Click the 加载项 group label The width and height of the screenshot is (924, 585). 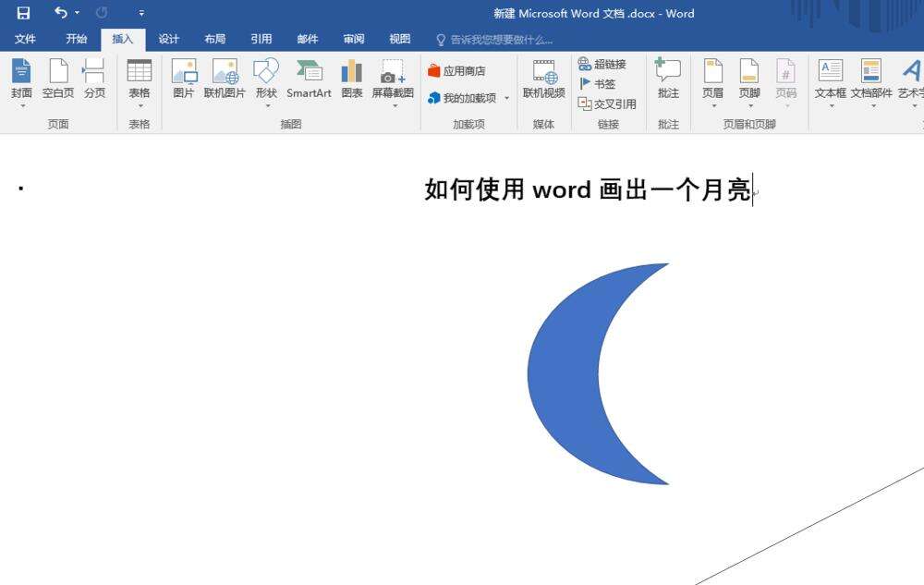468,124
